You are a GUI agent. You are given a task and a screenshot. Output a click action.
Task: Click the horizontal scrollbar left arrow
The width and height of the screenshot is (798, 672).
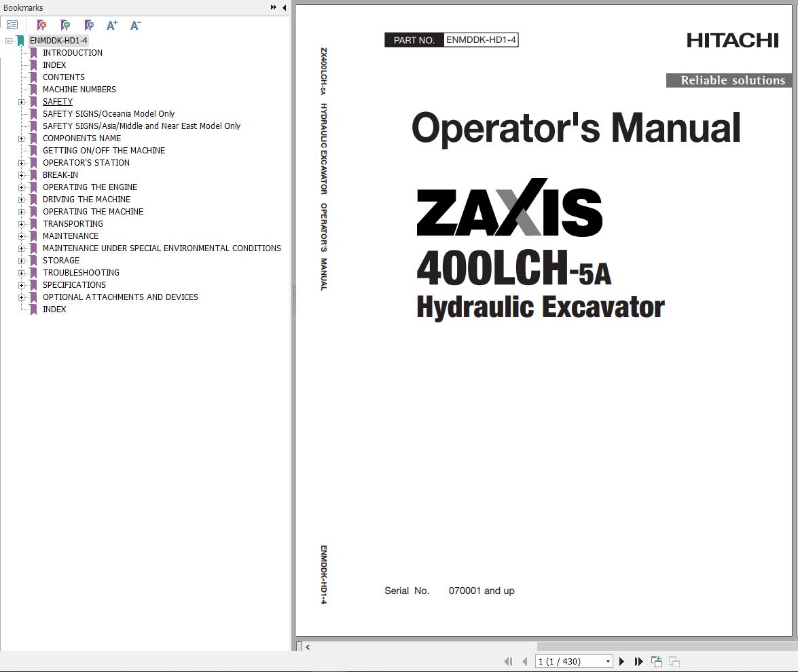(x=308, y=647)
